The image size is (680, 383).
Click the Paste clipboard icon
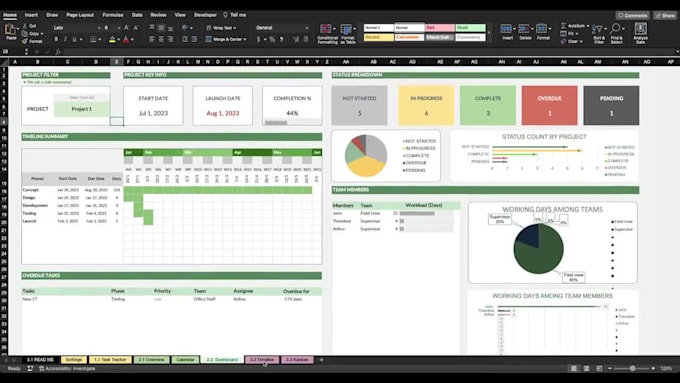(x=10, y=30)
